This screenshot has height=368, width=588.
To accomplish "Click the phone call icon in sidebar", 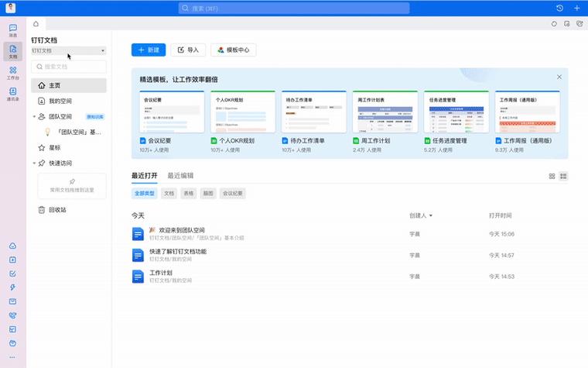I will 12,315.
